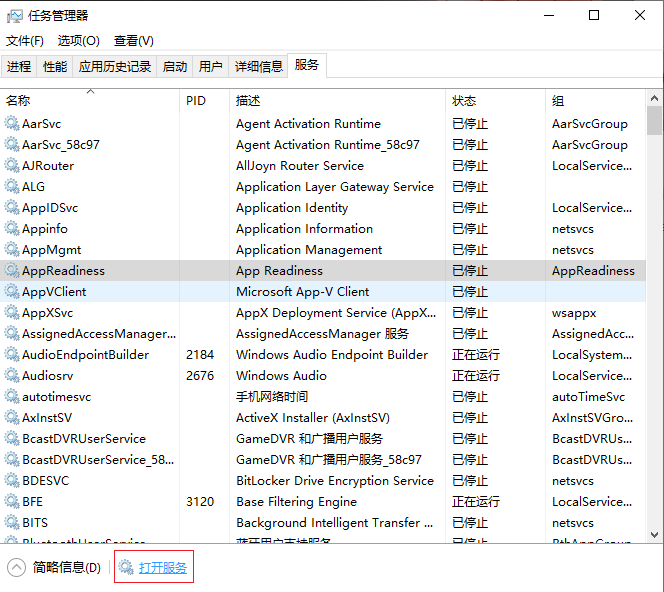The image size is (664, 592).
Task: Open the 选项(O) menu
Action: (x=78, y=41)
